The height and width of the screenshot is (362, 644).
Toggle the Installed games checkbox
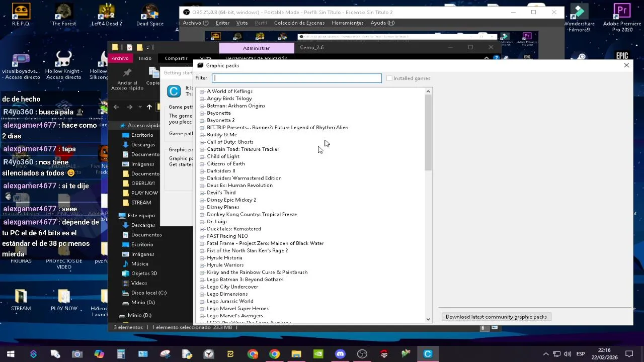389,78
